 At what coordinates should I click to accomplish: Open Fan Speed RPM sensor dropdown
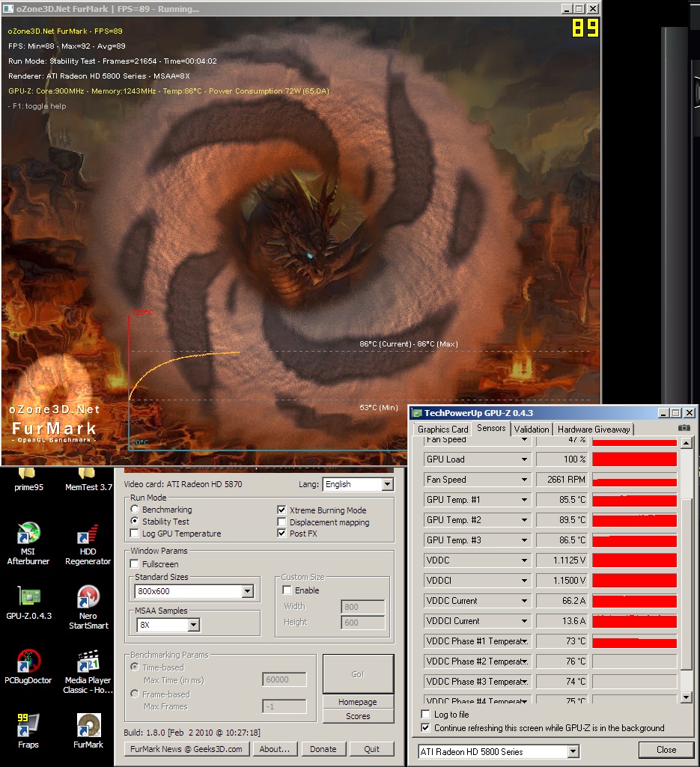click(x=524, y=480)
